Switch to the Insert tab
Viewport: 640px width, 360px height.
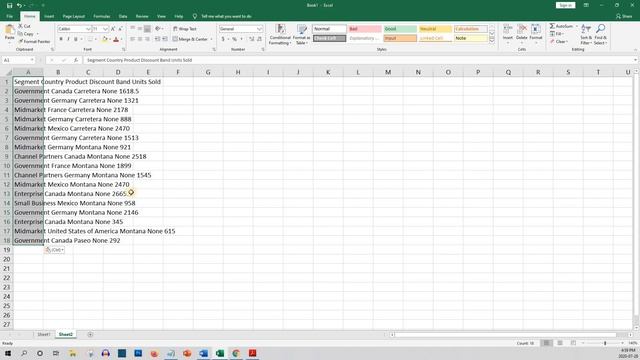(49, 16)
